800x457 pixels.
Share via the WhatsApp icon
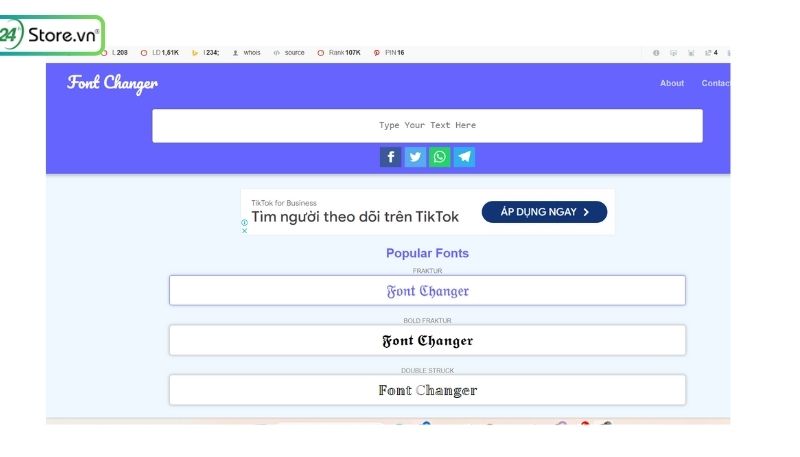pos(439,157)
